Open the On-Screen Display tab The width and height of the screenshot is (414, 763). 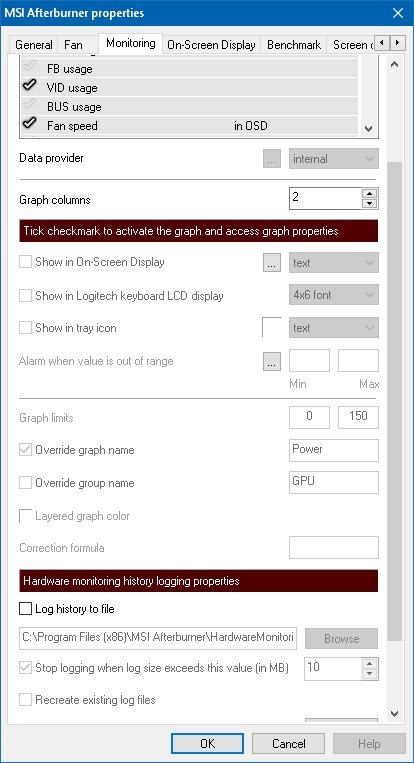click(x=211, y=45)
